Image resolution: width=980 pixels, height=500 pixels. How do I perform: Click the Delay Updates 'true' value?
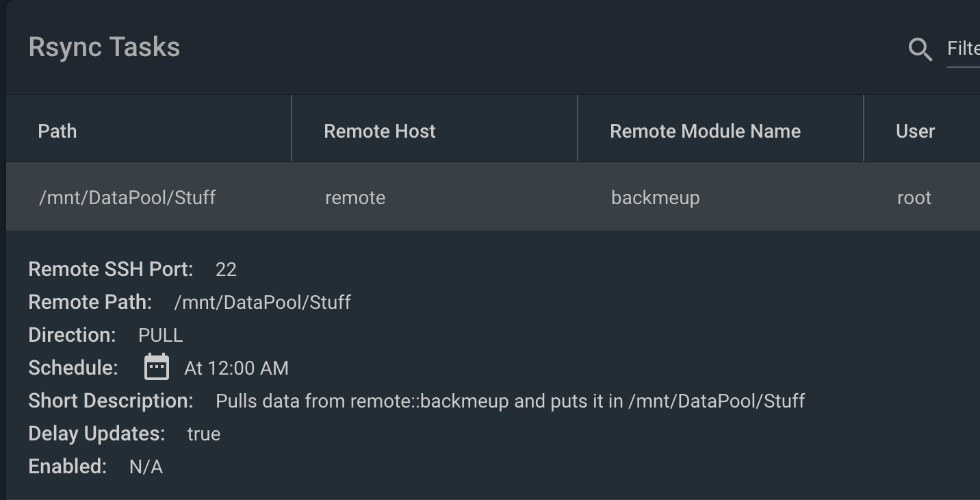[x=203, y=434]
